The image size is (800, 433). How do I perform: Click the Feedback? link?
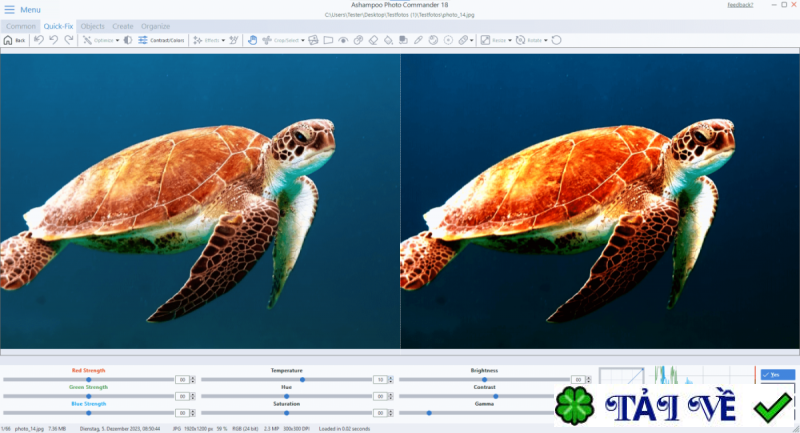741,5
